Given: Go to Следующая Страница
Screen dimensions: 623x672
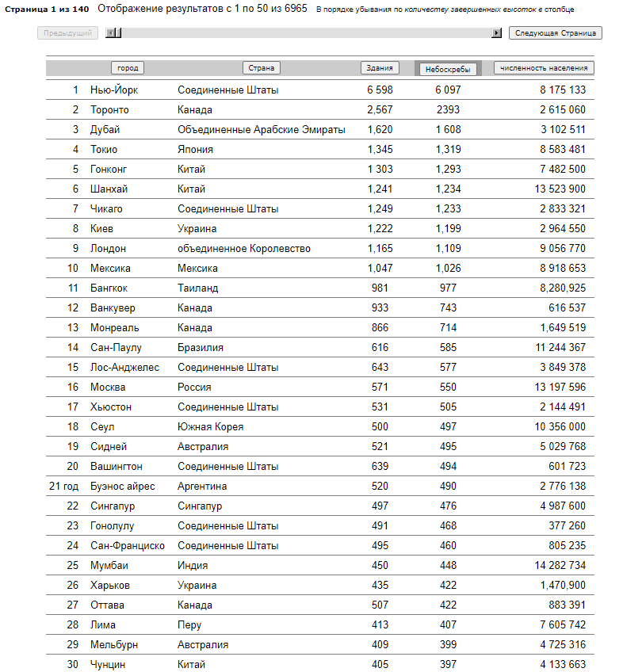Looking at the screenshot, I should (556, 33).
